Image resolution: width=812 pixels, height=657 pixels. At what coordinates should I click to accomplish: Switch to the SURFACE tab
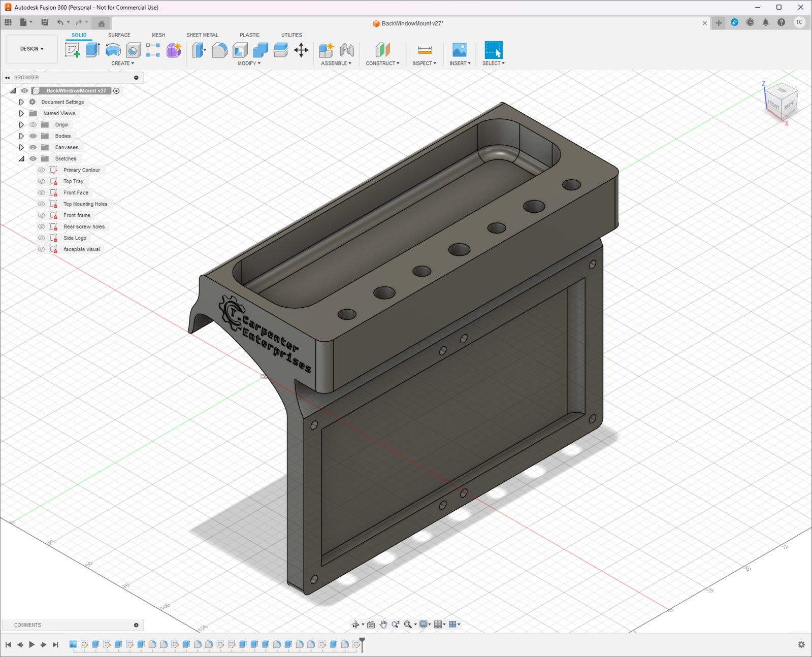click(x=119, y=35)
